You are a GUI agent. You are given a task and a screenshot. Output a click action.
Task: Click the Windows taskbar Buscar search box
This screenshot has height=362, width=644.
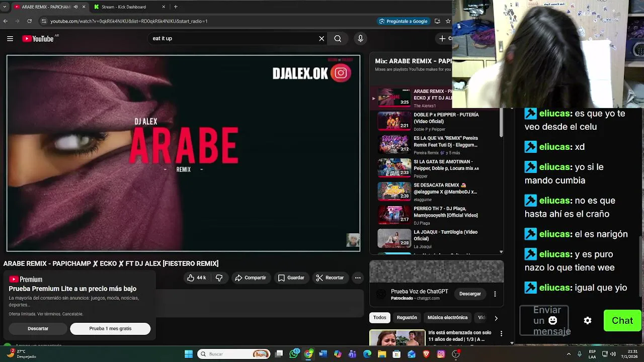point(233,354)
